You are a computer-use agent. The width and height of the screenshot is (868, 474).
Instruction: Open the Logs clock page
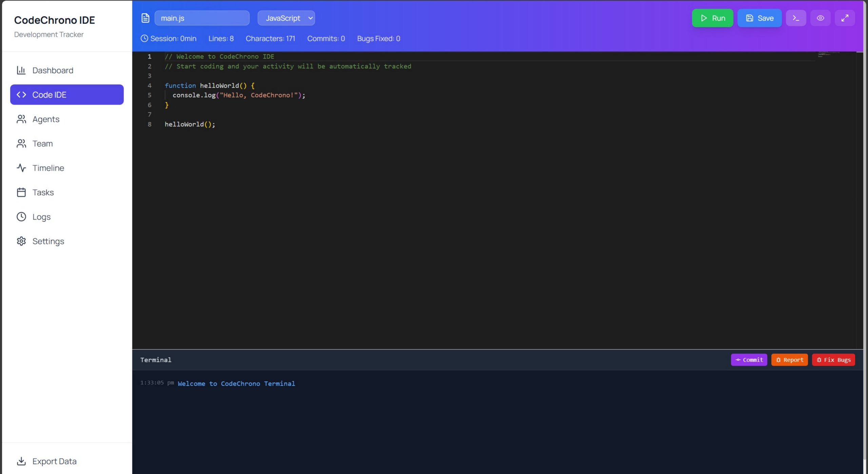pyautogui.click(x=41, y=217)
